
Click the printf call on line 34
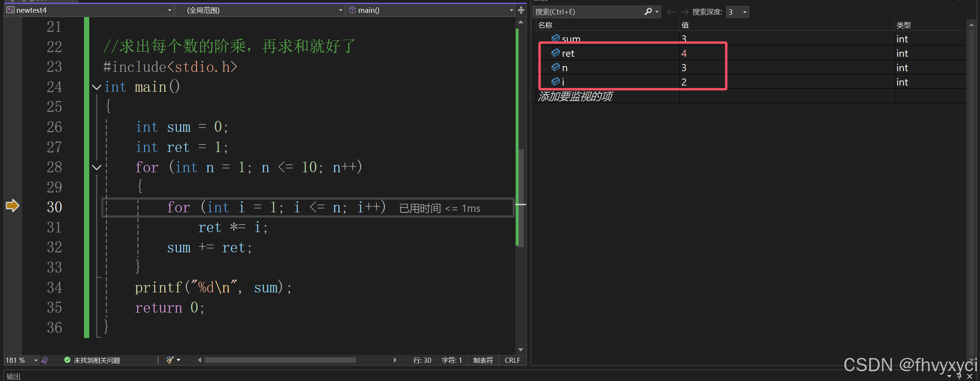(213, 288)
